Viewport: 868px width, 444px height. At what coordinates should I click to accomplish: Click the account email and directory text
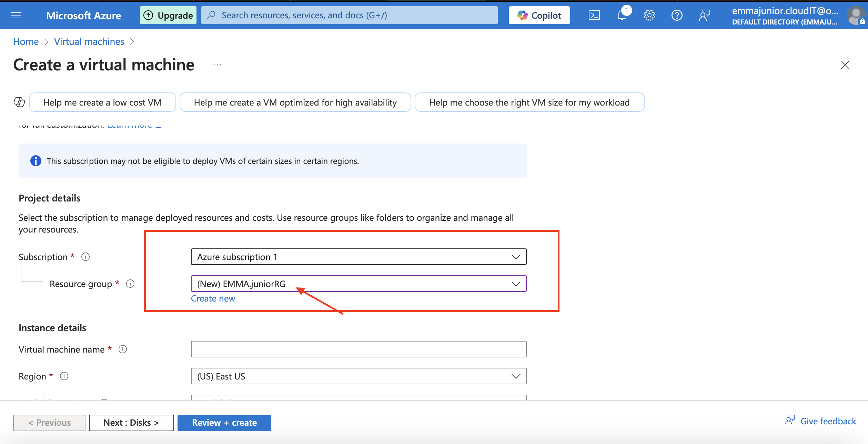pyautogui.click(x=785, y=16)
